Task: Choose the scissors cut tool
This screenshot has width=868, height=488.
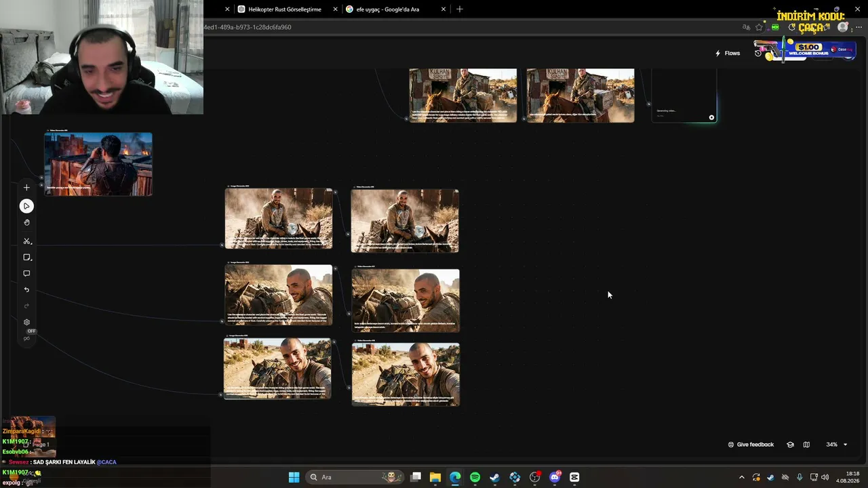Action: 26,241
